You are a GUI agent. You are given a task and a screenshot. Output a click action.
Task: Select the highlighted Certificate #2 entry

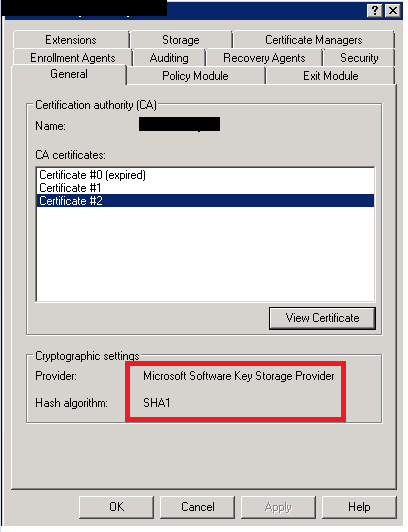(205, 201)
